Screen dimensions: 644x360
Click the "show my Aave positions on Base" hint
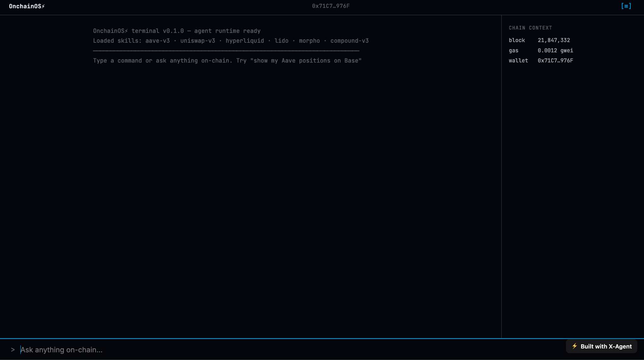click(306, 60)
